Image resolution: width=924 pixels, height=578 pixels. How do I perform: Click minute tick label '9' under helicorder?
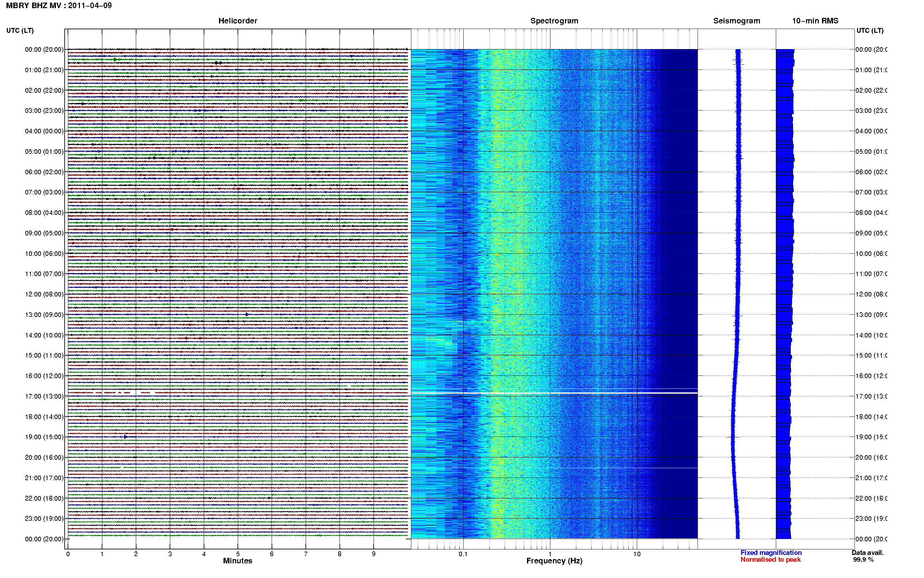pos(374,554)
